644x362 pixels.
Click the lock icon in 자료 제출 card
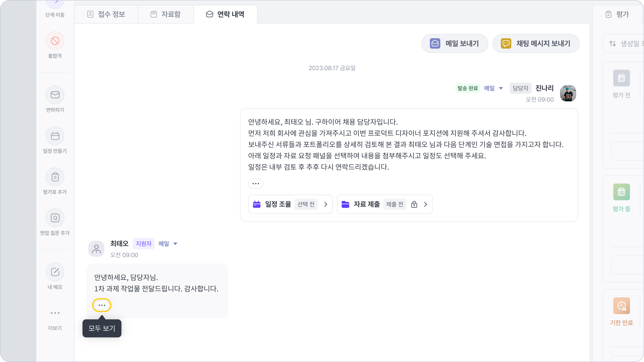tap(414, 204)
